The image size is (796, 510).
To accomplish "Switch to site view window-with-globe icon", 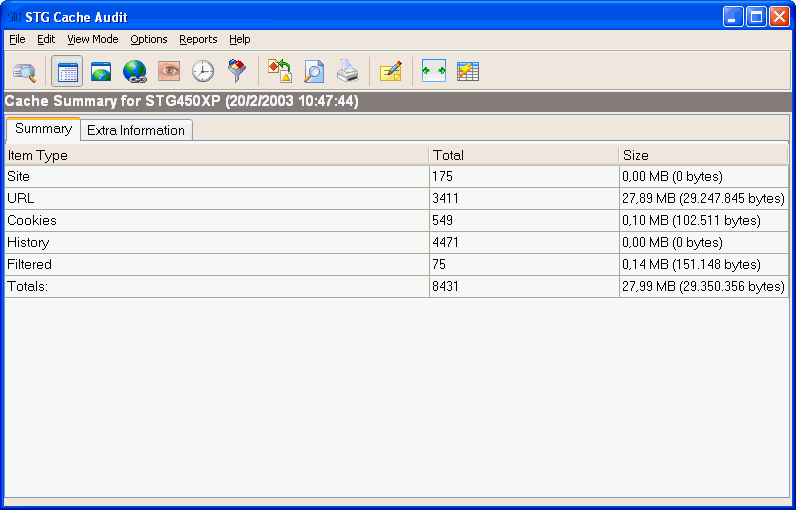I will click(101, 72).
